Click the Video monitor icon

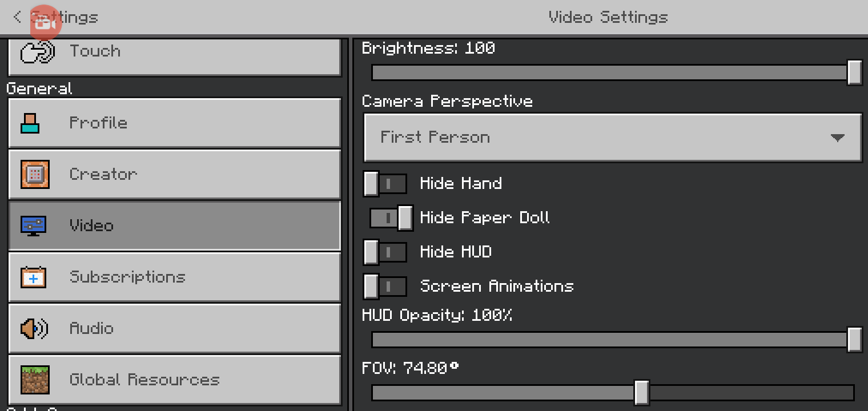tap(34, 225)
